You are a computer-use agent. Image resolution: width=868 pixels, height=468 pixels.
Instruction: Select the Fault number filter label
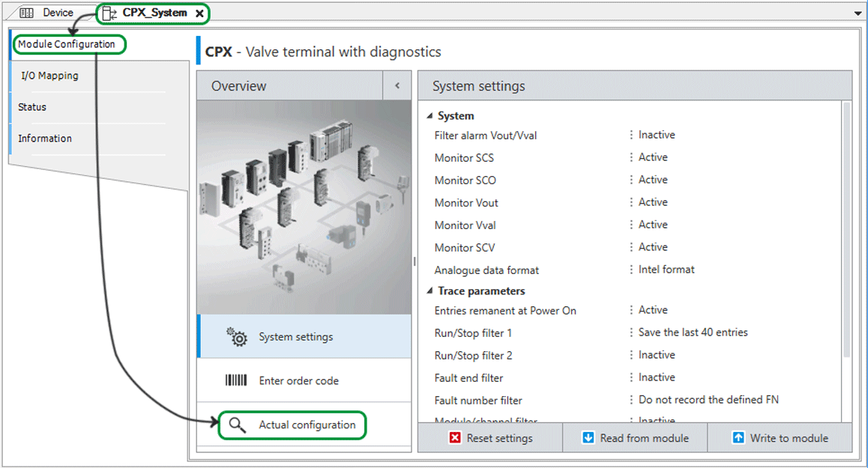tap(478, 401)
